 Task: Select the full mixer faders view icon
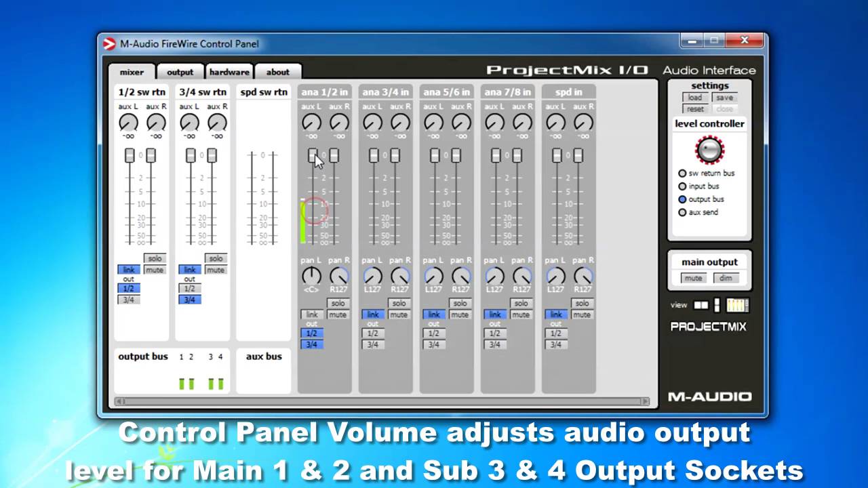click(737, 305)
